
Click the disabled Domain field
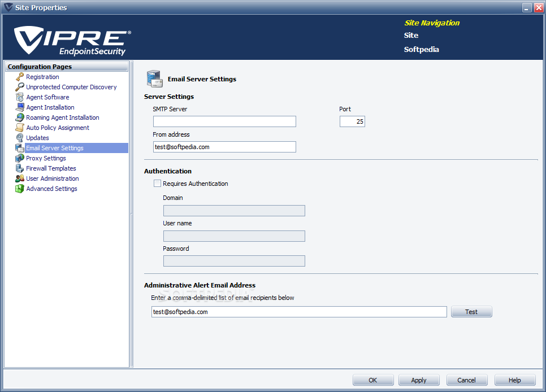click(x=234, y=211)
